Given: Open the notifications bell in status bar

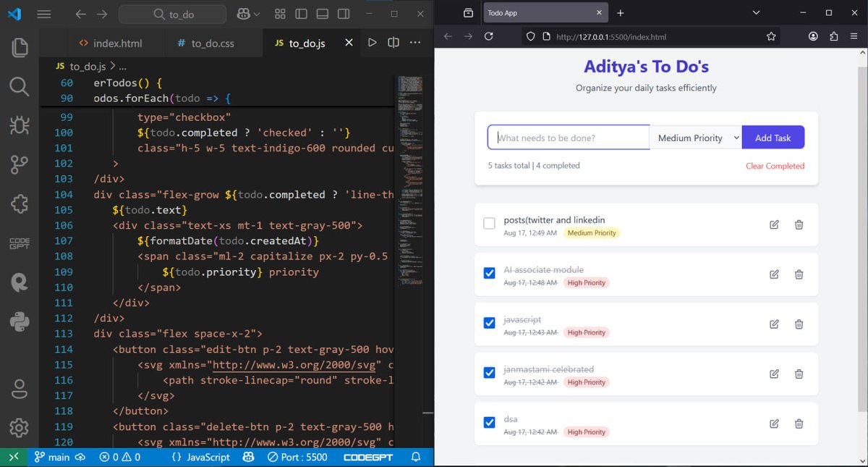Looking at the screenshot, I should (x=416, y=457).
